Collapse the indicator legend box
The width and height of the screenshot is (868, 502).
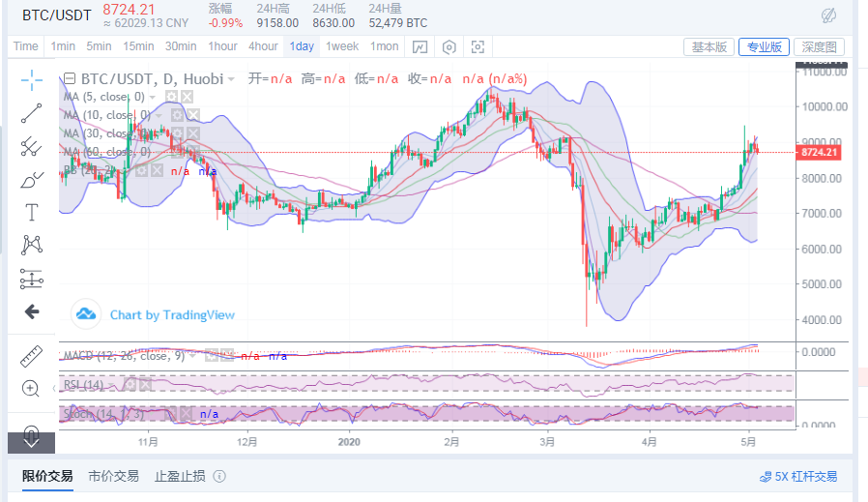point(70,78)
